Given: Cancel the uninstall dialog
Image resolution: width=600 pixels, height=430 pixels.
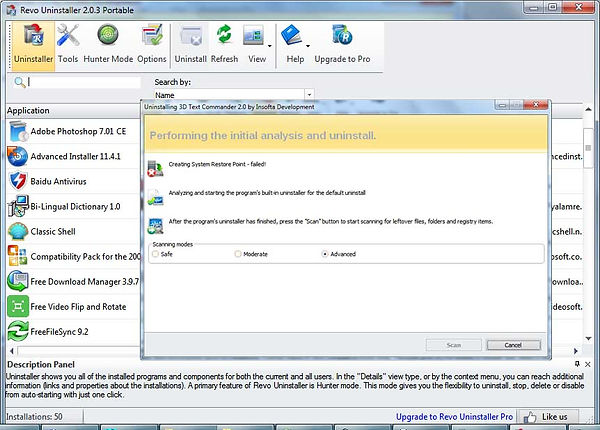Looking at the screenshot, I should click(513, 345).
